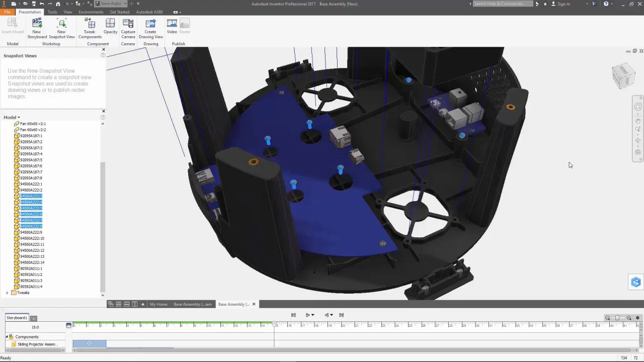644x362 pixels.
Task: Switch to the View tab
Action: point(68,12)
